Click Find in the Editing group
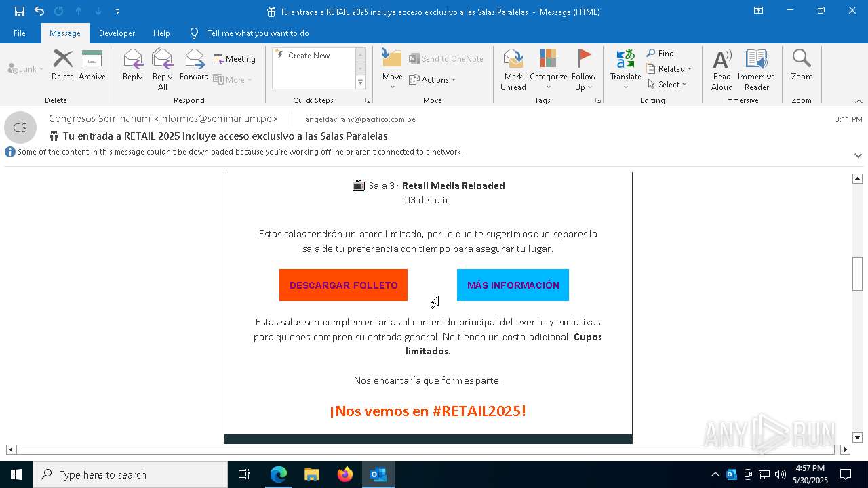Screen dimensions: 868x488 pos(660,54)
